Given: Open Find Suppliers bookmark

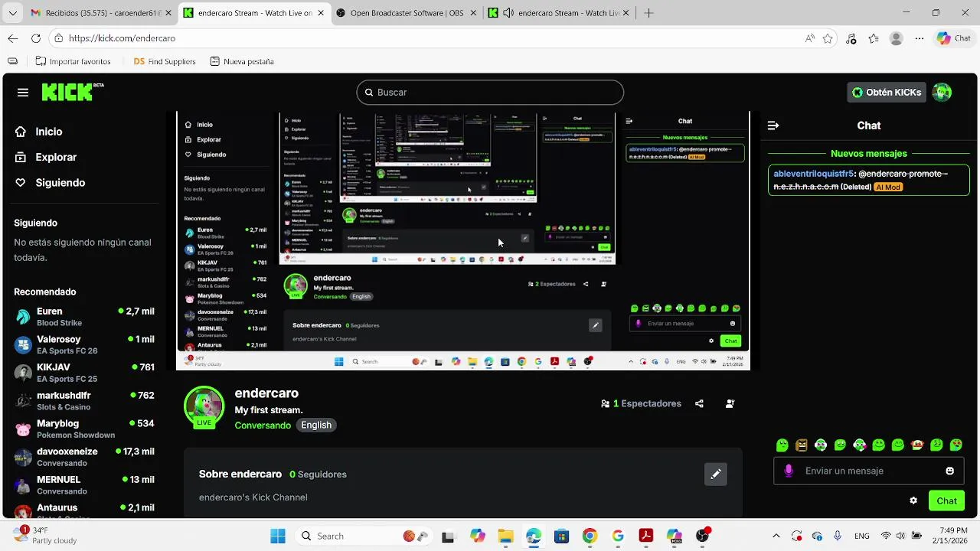Looking at the screenshot, I should (x=165, y=61).
